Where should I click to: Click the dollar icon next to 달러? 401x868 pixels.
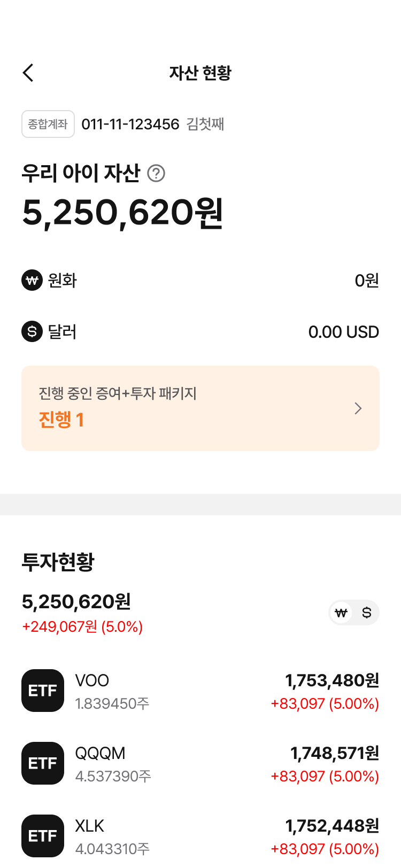(x=32, y=331)
